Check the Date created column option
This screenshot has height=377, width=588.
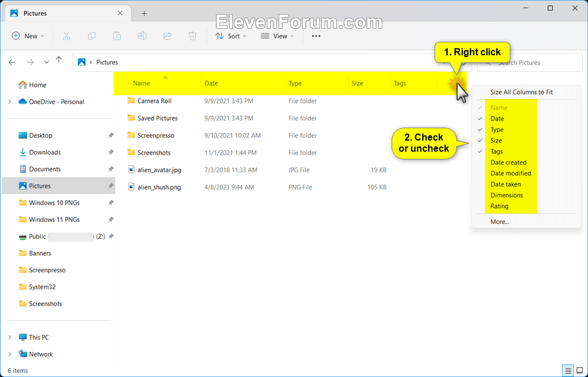[509, 162]
